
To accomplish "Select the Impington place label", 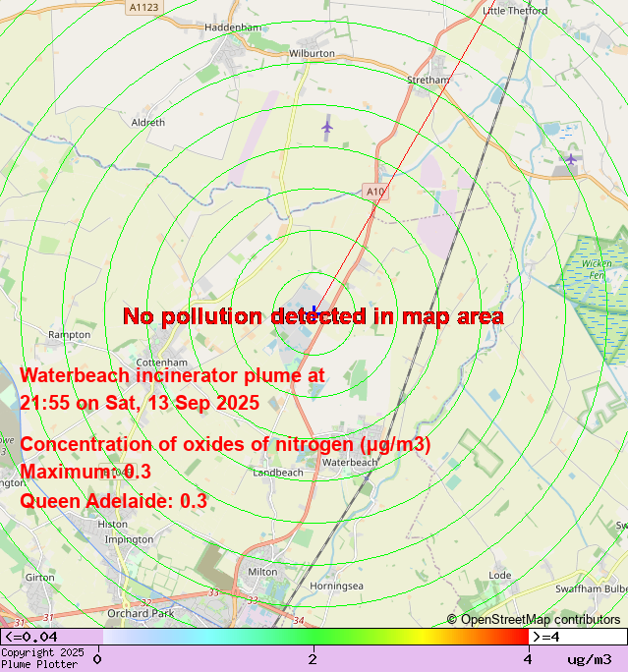I will coord(129,539).
